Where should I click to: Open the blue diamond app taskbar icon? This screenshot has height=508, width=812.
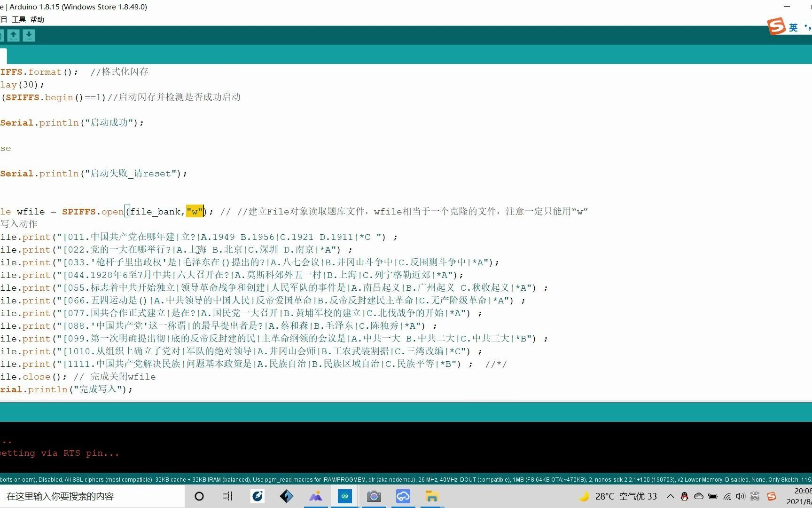tap(286, 496)
